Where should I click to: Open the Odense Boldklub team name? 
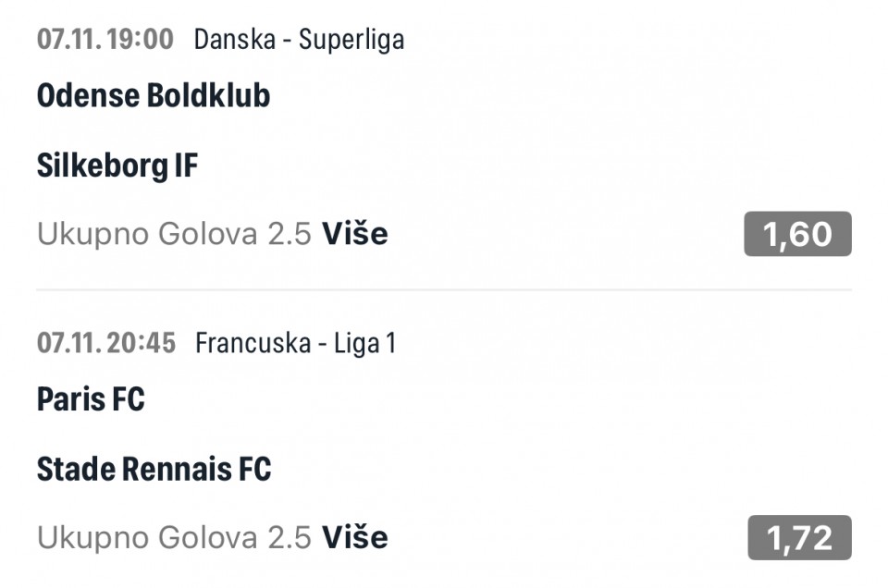[154, 96]
